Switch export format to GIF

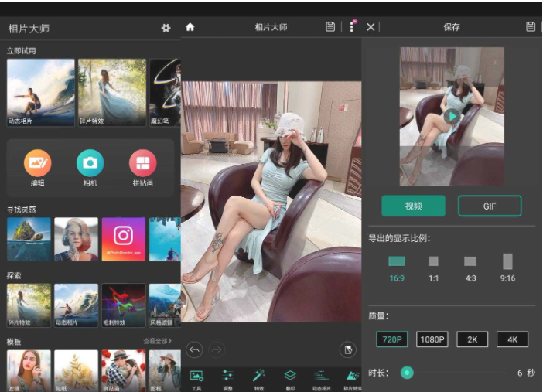[490, 206]
